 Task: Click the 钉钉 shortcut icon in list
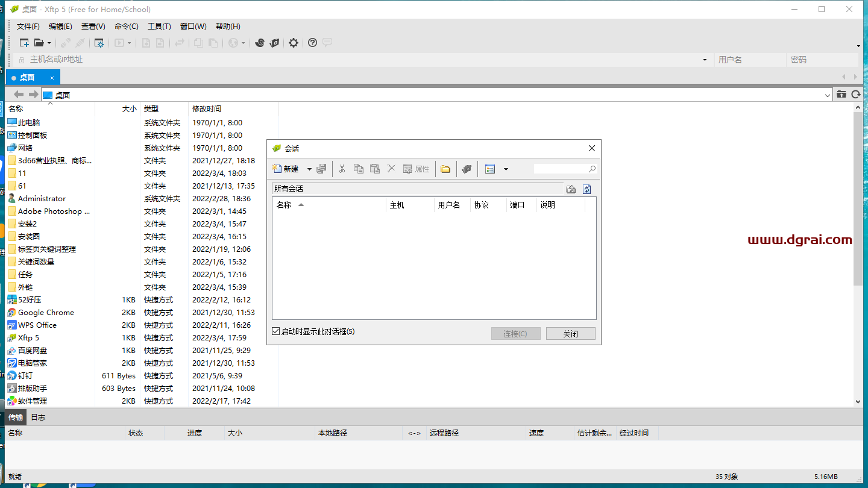(11, 376)
